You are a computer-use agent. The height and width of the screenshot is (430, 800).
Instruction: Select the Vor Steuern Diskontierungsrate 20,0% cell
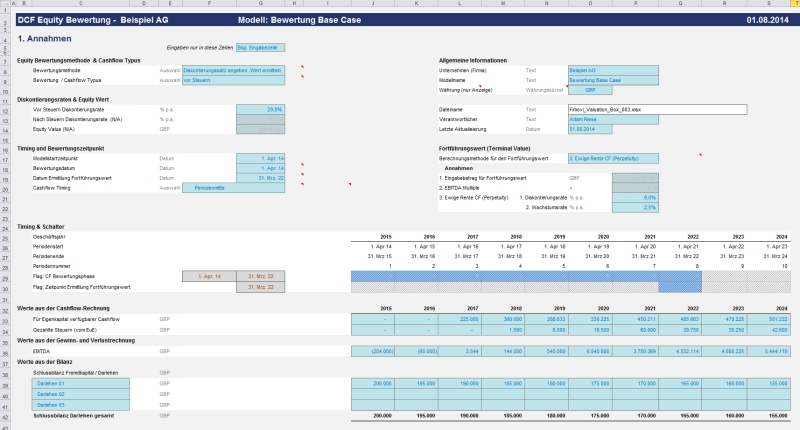tap(260, 109)
